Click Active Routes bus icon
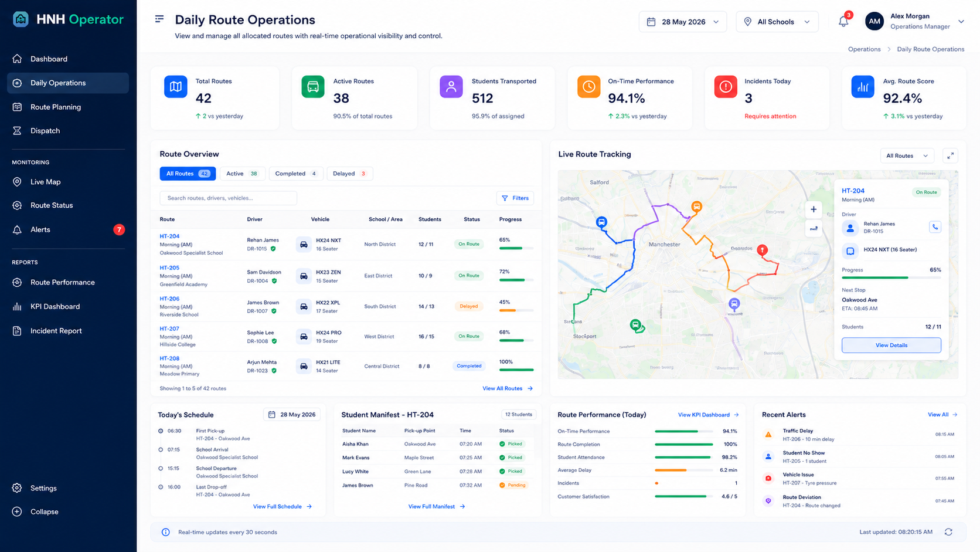Image resolution: width=980 pixels, height=552 pixels. pyautogui.click(x=313, y=87)
